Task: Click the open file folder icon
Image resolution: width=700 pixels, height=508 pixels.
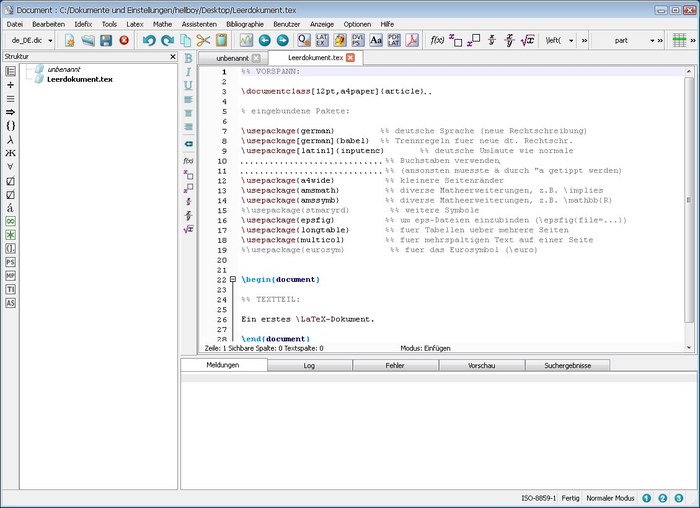Action: (x=88, y=41)
